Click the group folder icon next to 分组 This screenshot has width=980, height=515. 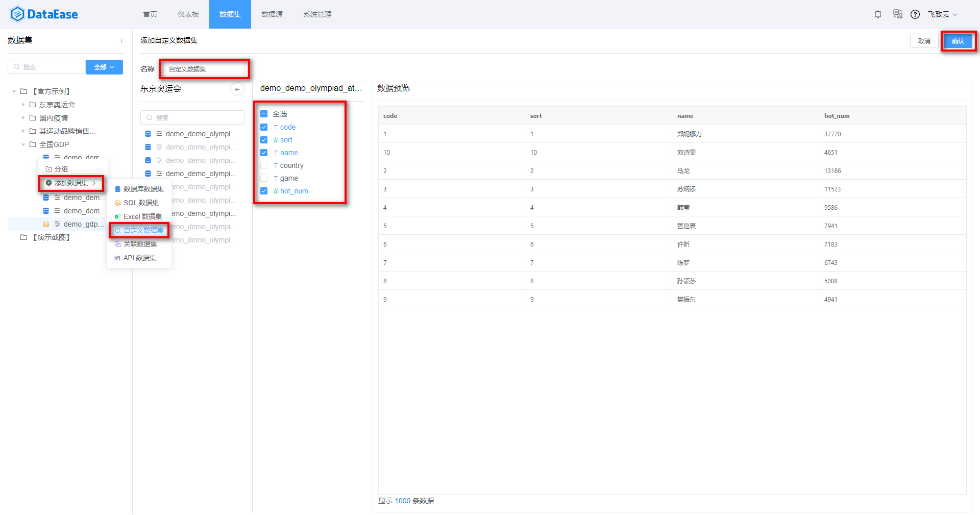pos(48,169)
